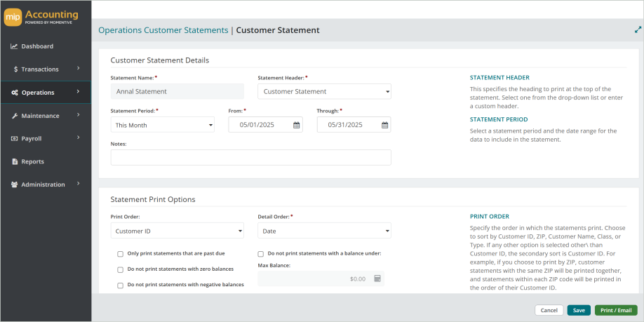Open the Through date calendar picker
The image size is (644, 322).
pyautogui.click(x=384, y=125)
